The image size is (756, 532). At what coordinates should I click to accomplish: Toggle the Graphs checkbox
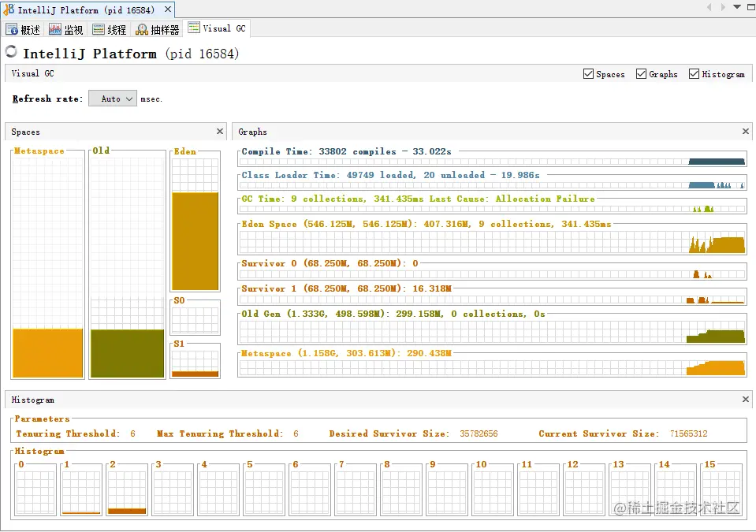coord(641,74)
